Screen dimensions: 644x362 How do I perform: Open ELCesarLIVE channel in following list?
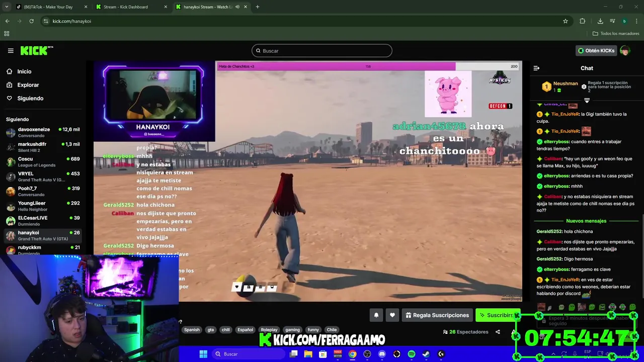pos(42,221)
